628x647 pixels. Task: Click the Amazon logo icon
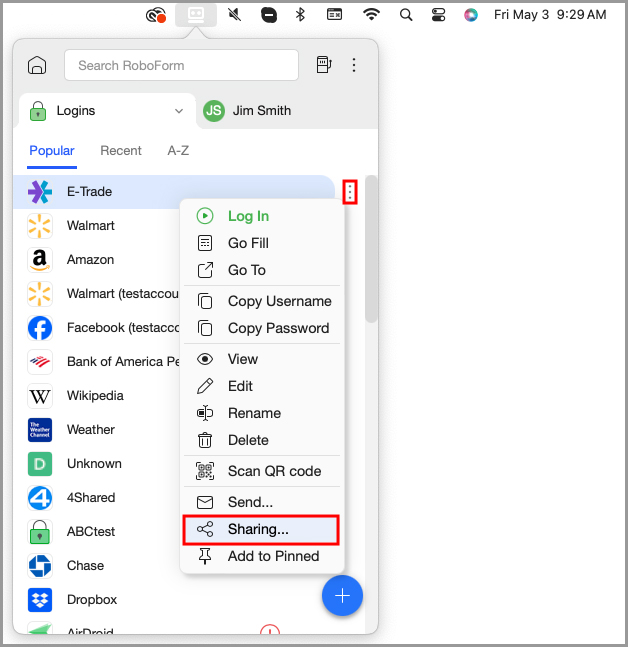tap(40, 260)
